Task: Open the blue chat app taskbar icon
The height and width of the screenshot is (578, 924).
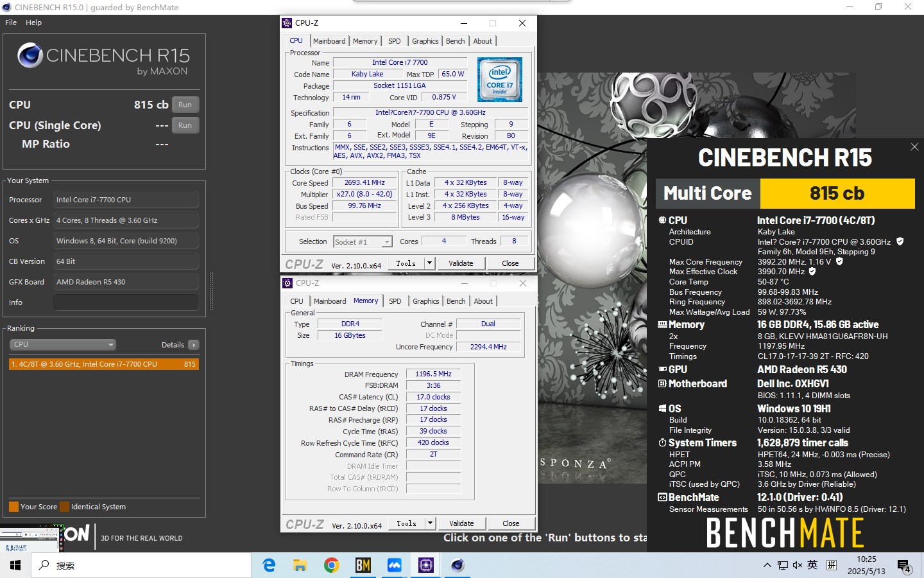Action: coord(394,565)
